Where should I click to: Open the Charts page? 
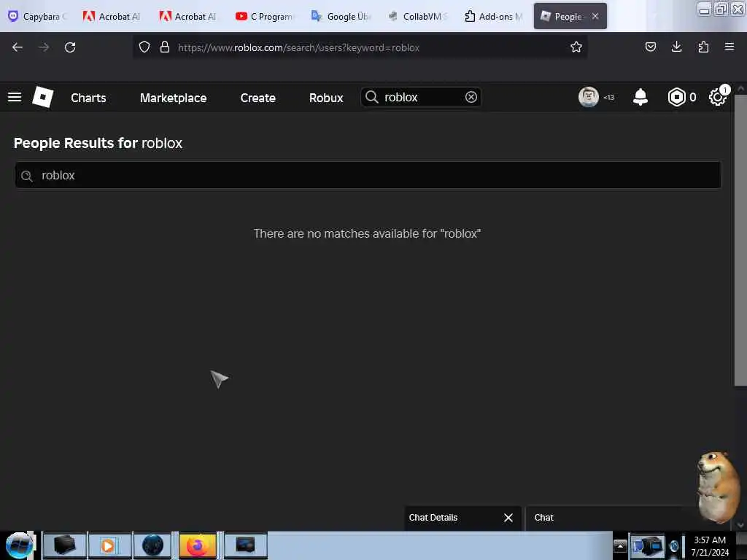click(x=88, y=98)
